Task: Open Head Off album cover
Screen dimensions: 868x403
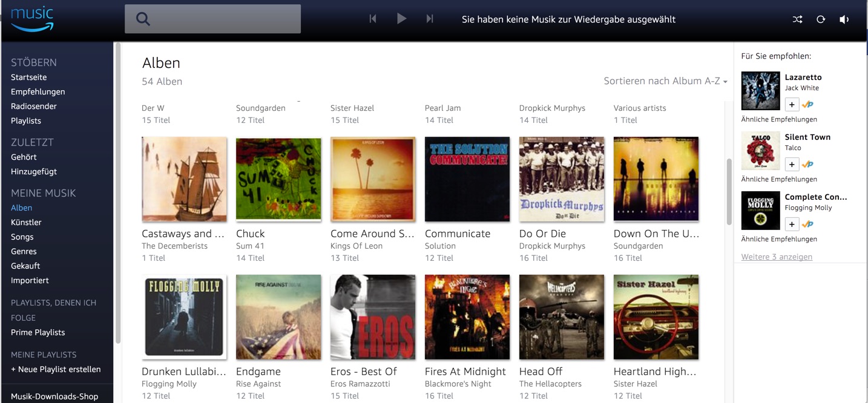Action: click(x=562, y=317)
